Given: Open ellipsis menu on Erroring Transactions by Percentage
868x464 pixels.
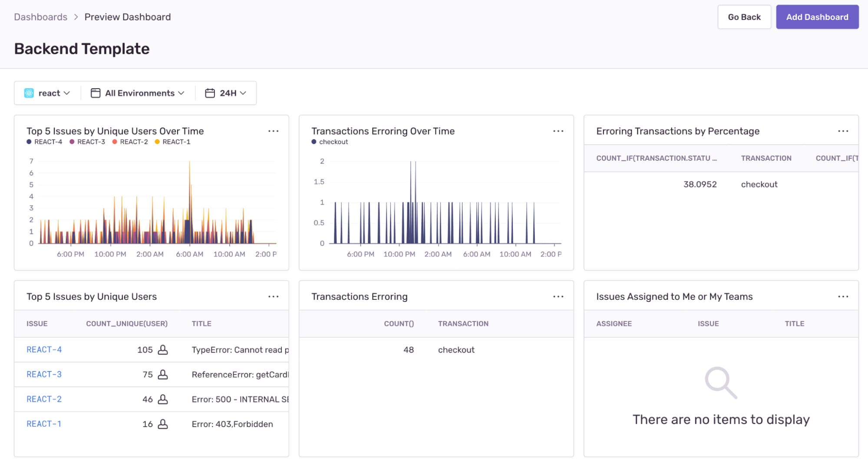Looking at the screenshot, I should (843, 131).
